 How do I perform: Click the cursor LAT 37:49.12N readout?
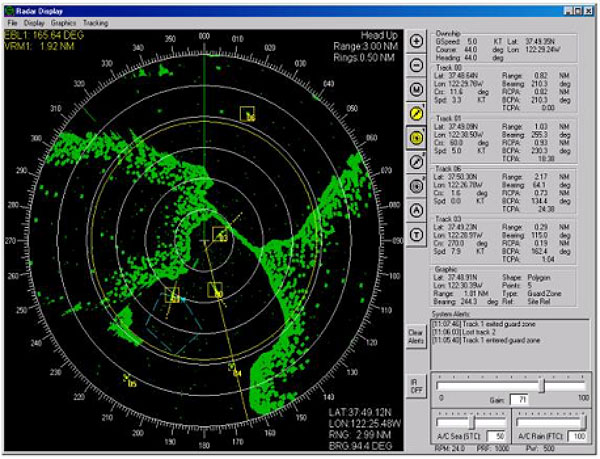360,412
